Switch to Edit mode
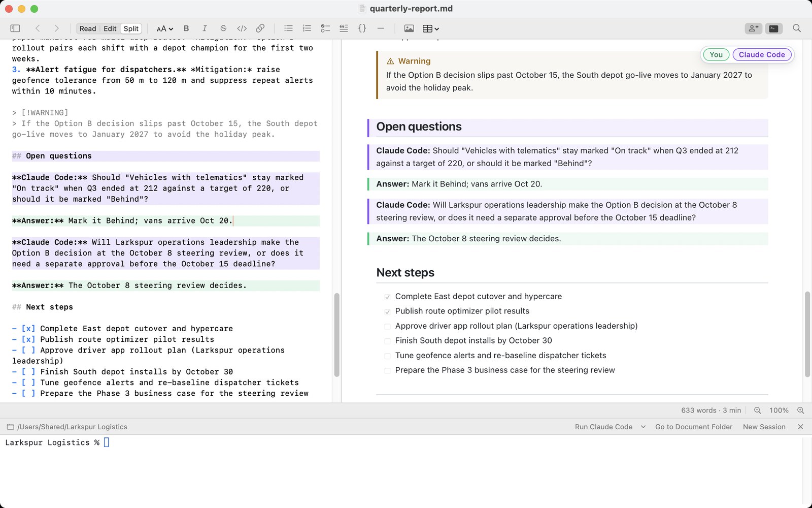Screen dimensions: 812x508 (x=110, y=28)
